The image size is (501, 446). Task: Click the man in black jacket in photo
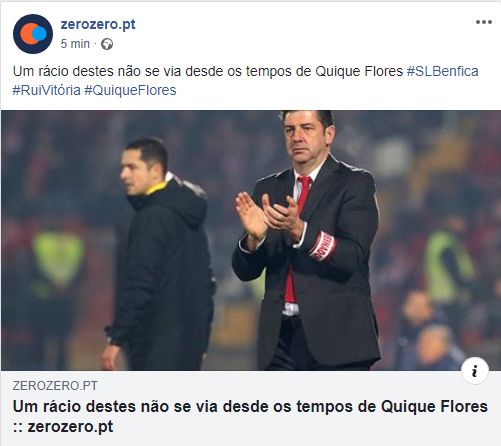pos(157,255)
